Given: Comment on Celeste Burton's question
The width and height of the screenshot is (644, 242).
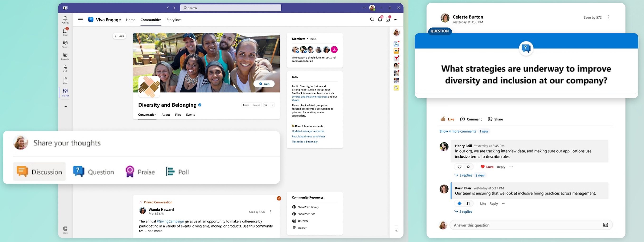Looking at the screenshot, I should (471, 119).
